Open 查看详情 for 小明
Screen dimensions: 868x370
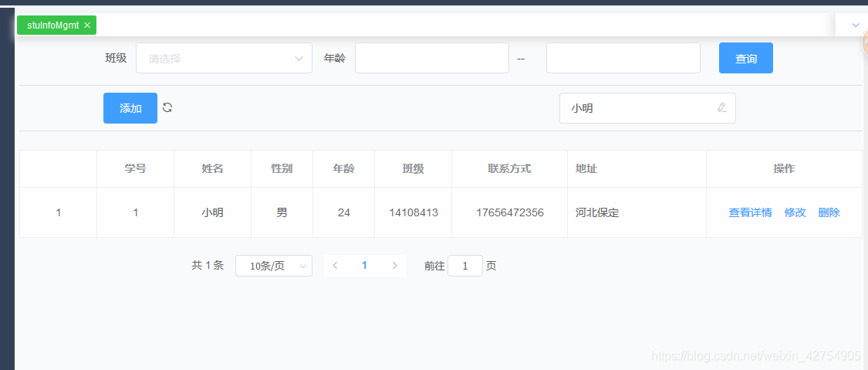(750, 212)
